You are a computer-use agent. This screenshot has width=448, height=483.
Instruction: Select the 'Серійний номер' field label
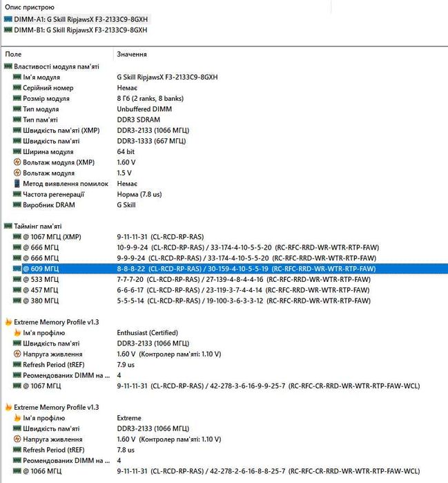pos(48,88)
